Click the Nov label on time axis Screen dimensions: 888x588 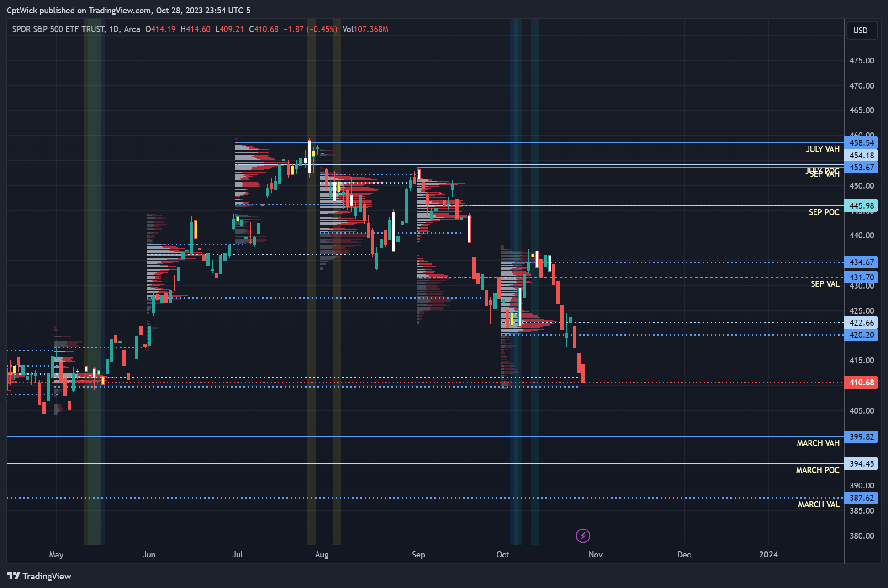[595, 555]
